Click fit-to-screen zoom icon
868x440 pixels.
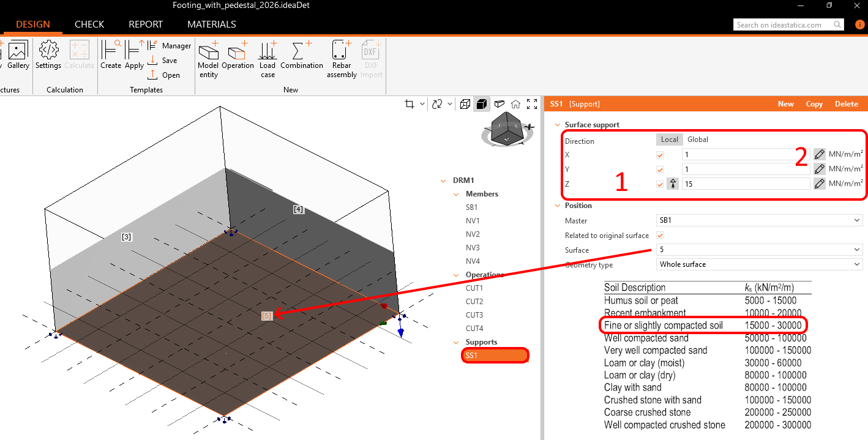click(532, 104)
